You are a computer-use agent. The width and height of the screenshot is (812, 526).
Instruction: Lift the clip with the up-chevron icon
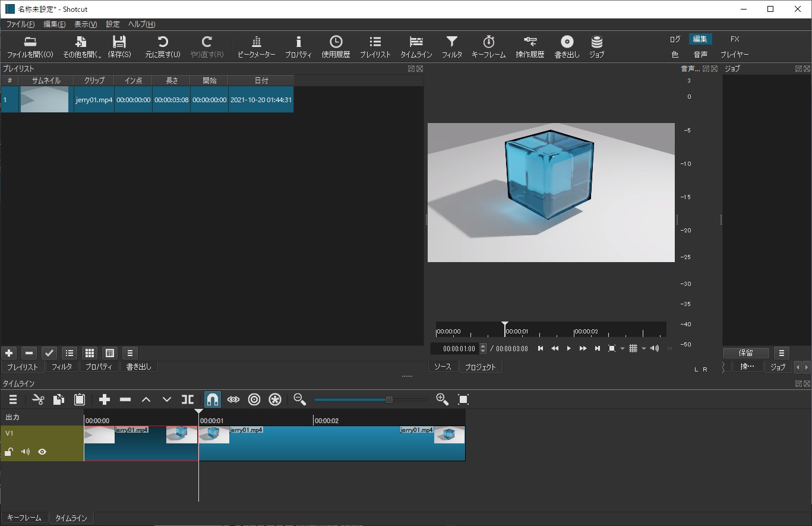coord(146,399)
